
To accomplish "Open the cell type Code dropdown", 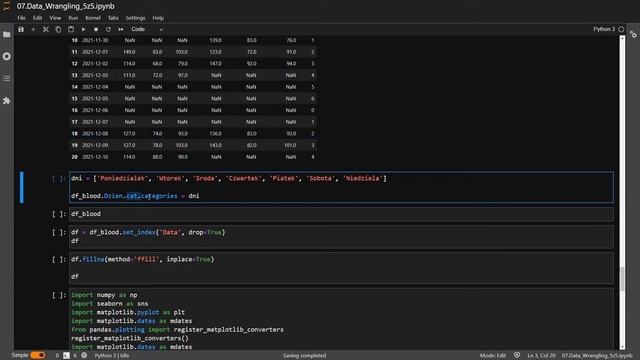I will click(147, 29).
